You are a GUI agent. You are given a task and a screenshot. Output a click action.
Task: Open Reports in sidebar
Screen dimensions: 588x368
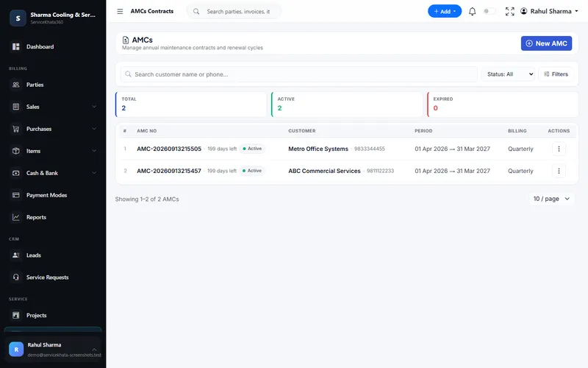point(52,217)
